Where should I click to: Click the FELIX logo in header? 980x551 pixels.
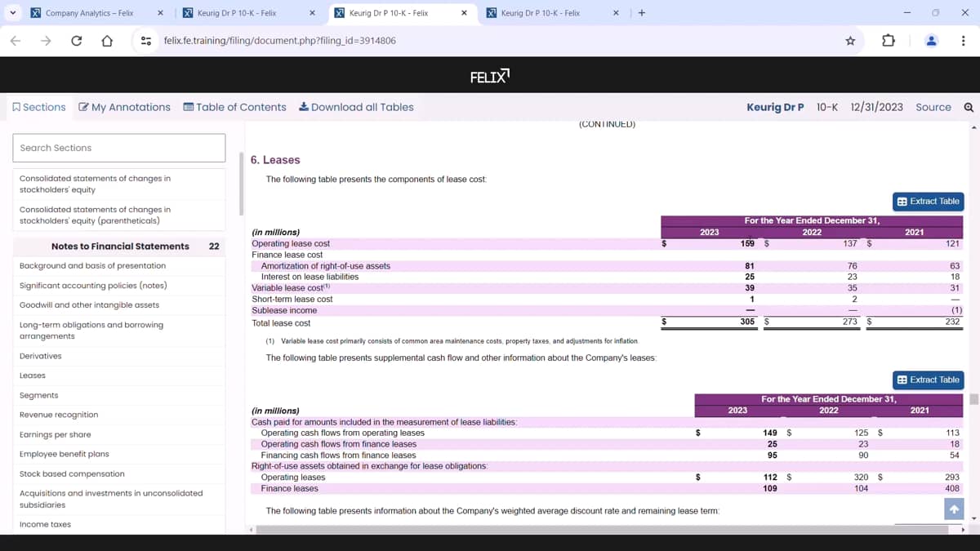[x=490, y=77]
